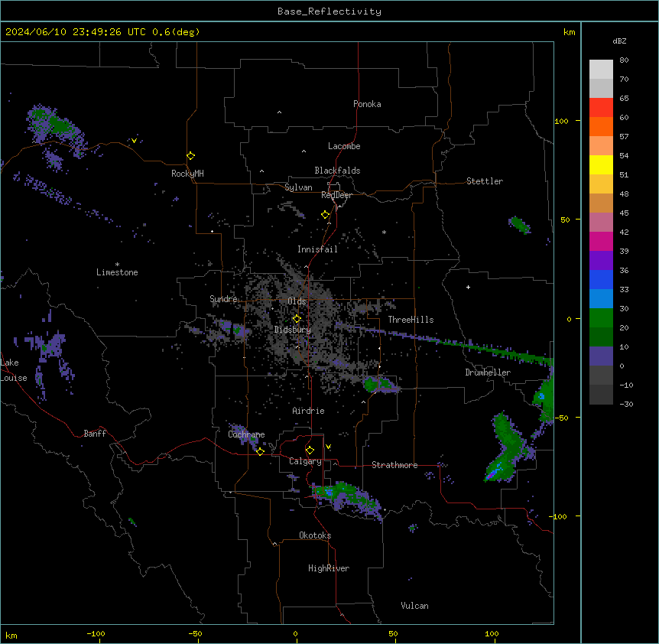Click the Vulcan label

[x=415, y=606]
